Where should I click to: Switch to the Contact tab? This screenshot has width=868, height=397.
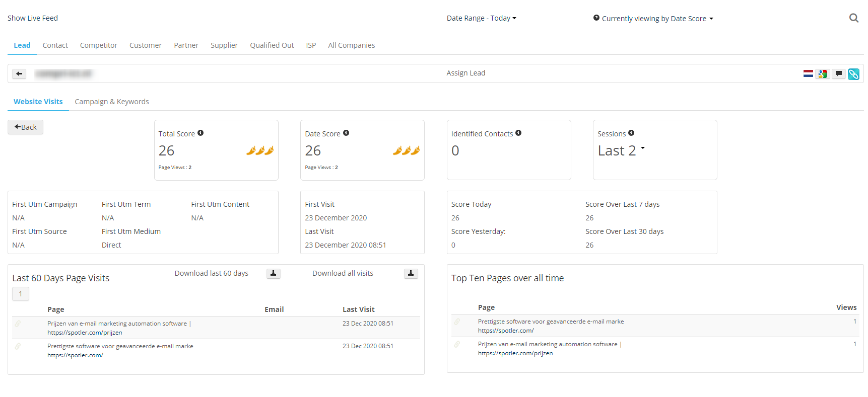pyautogui.click(x=55, y=45)
